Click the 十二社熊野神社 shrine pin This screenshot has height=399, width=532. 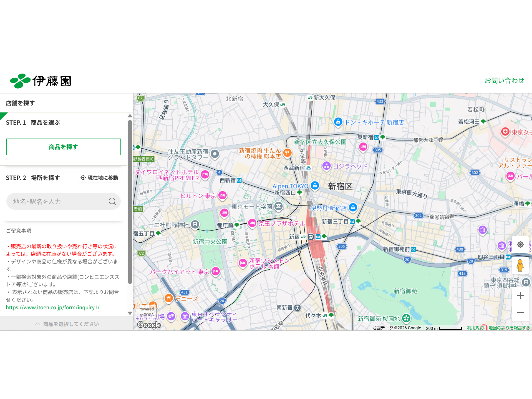[x=195, y=224]
